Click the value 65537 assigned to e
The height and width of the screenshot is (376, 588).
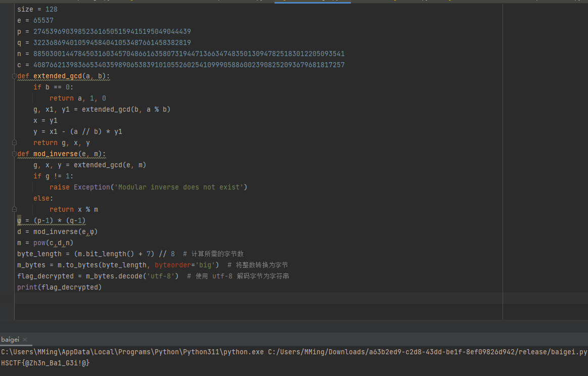coord(43,21)
